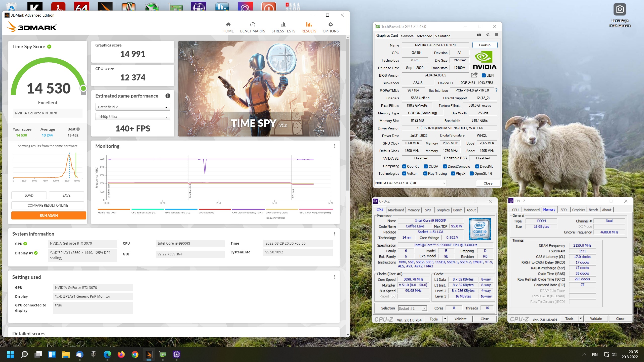Image resolution: width=644 pixels, height=362 pixels.
Task: Open the GPU-Z hamburger menu
Action: point(496,35)
